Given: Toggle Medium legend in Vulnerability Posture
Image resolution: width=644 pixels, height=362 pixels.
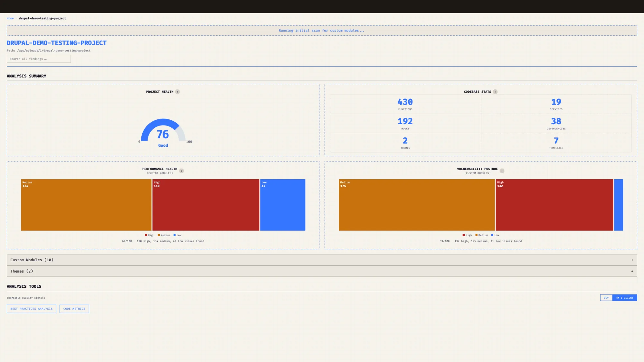Looking at the screenshot, I should tap(482, 235).
